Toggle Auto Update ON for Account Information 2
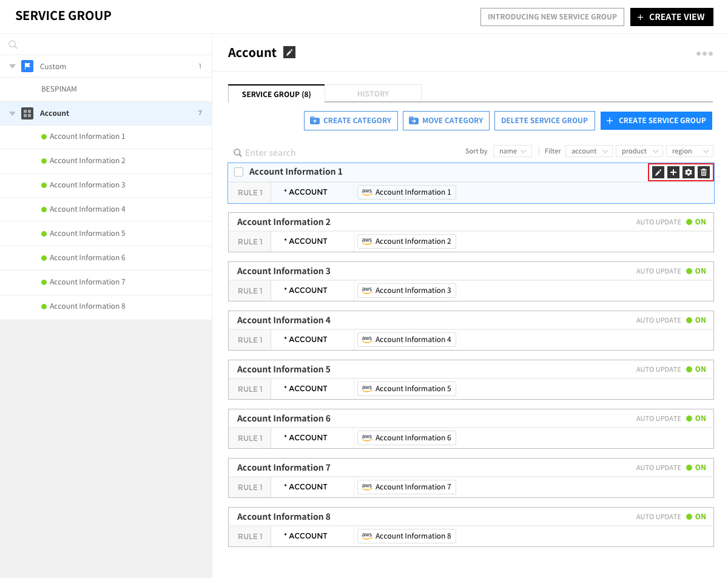The width and height of the screenshot is (728, 578). point(696,222)
